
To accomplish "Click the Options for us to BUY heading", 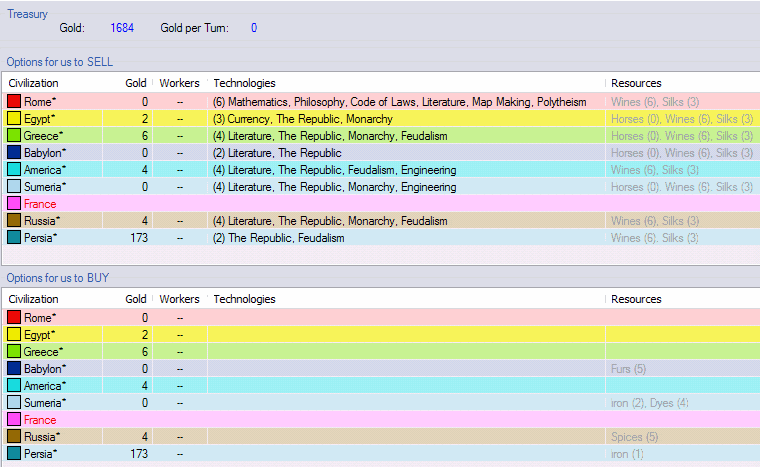I will pos(58,278).
